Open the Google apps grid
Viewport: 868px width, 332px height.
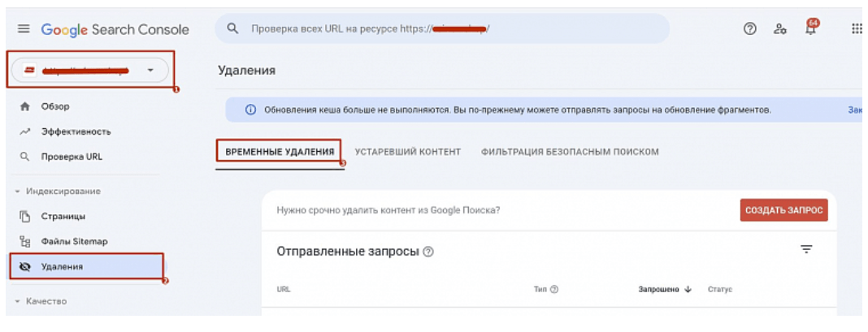(x=857, y=28)
